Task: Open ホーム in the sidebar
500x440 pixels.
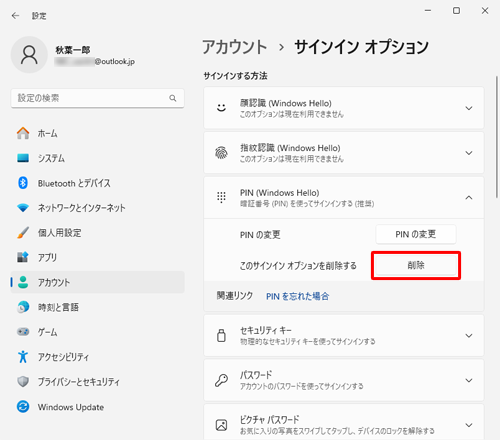Action: point(97,133)
